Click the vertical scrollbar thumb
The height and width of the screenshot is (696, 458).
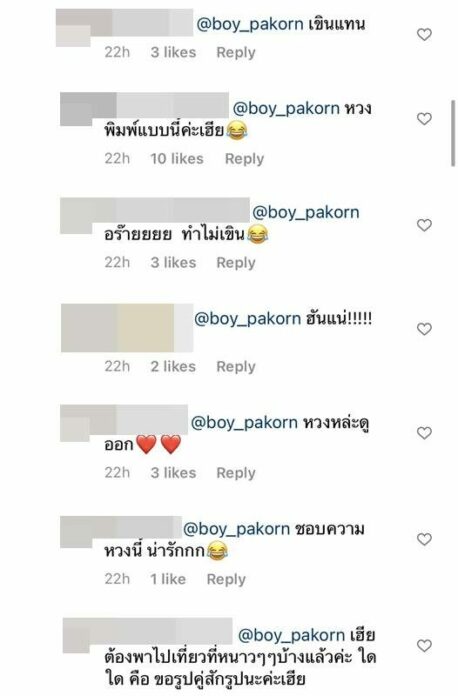coord(453,133)
